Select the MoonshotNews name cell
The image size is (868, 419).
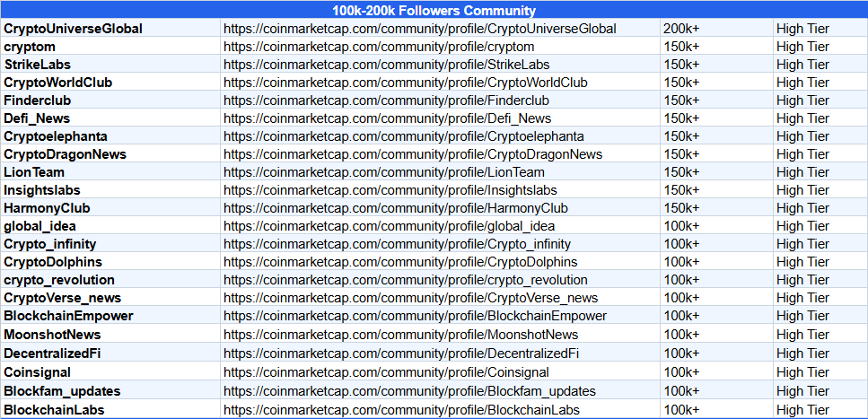pyautogui.click(x=110, y=335)
